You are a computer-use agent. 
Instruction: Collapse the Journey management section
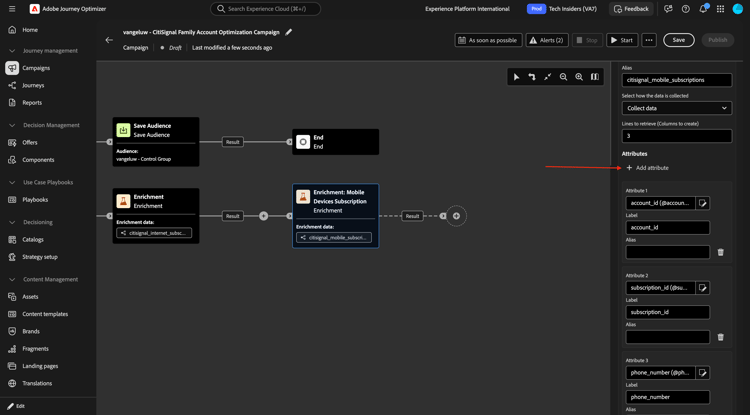pos(12,51)
